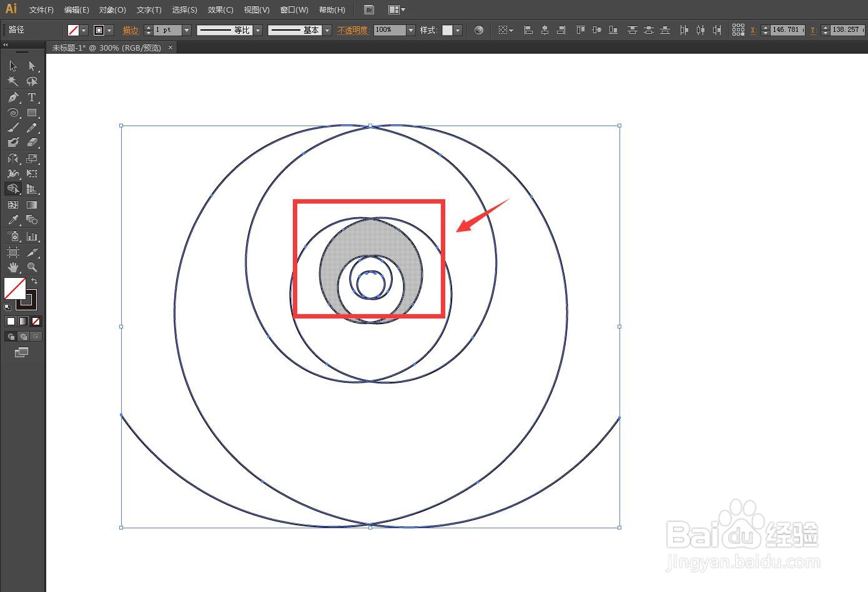Viewport: 868px width, 592px height.
Task: Select the Pencil tool
Action: 32,128
